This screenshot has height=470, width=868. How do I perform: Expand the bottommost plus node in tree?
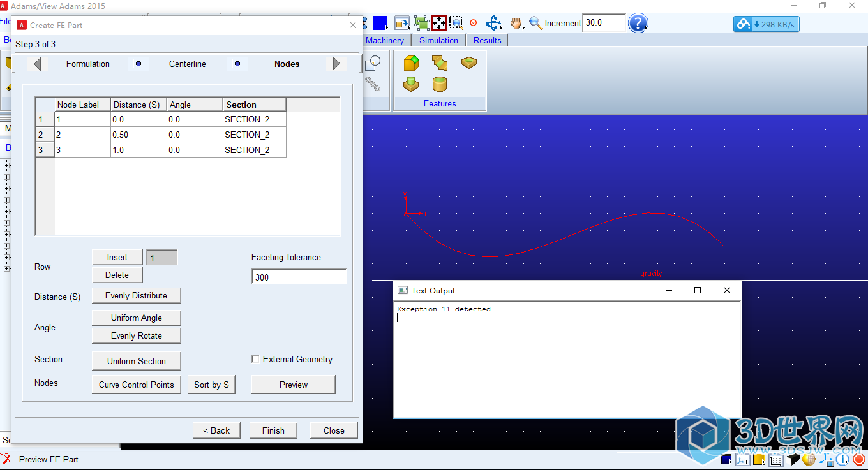point(7,268)
